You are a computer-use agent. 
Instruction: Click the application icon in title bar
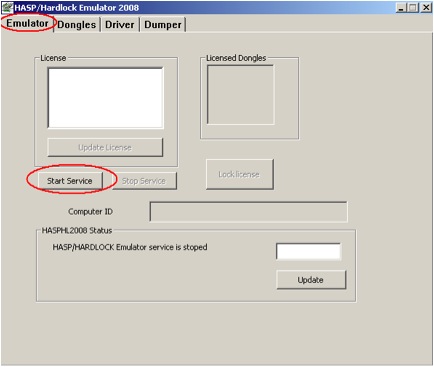tap(7, 7)
